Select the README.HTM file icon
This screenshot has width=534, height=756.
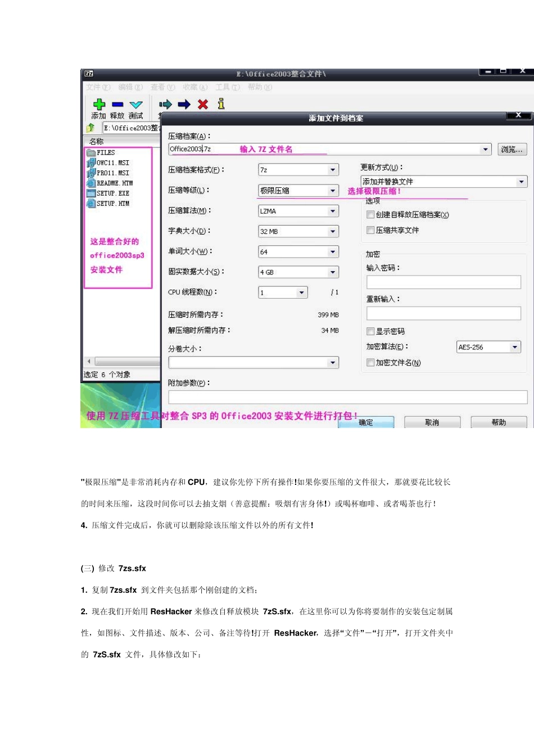click(91, 183)
